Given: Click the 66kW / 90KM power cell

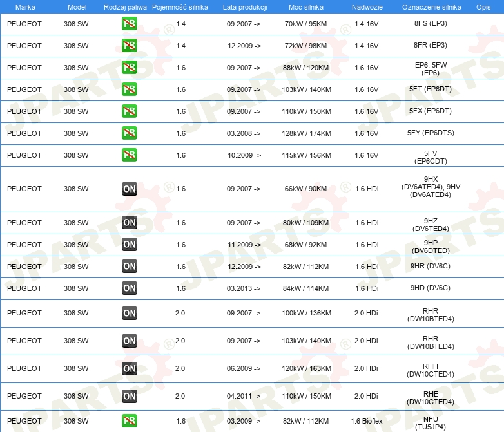Looking at the screenshot, I should click(305, 189).
